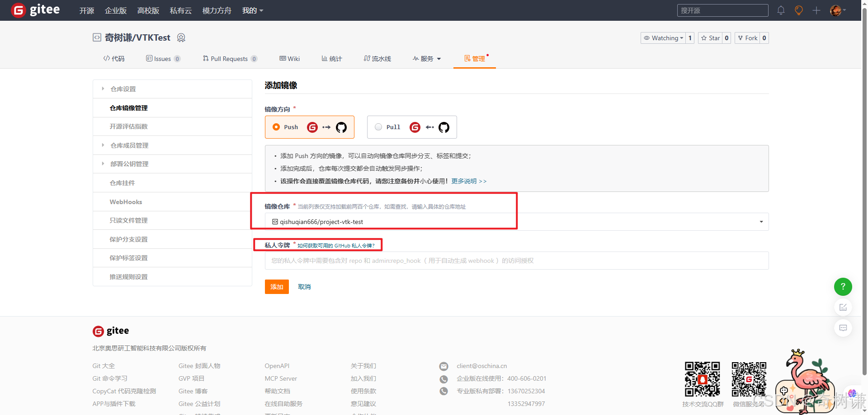The height and width of the screenshot is (415, 868).
Task: Open WebHooks in sidebar
Action: (172, 202)
